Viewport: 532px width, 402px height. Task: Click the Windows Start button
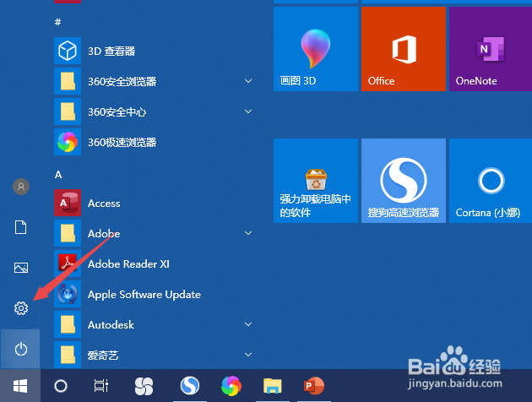click(20, 386)
